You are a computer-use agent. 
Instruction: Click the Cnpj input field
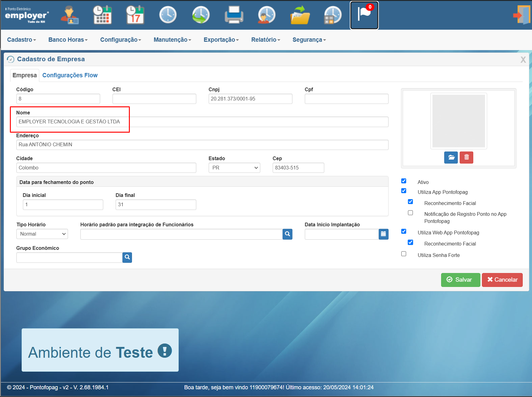click(250, 99)
